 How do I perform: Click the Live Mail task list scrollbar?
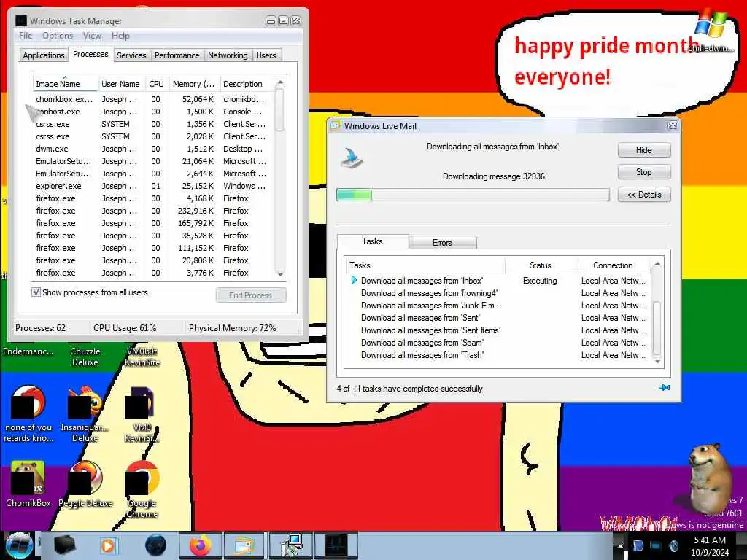657,327
